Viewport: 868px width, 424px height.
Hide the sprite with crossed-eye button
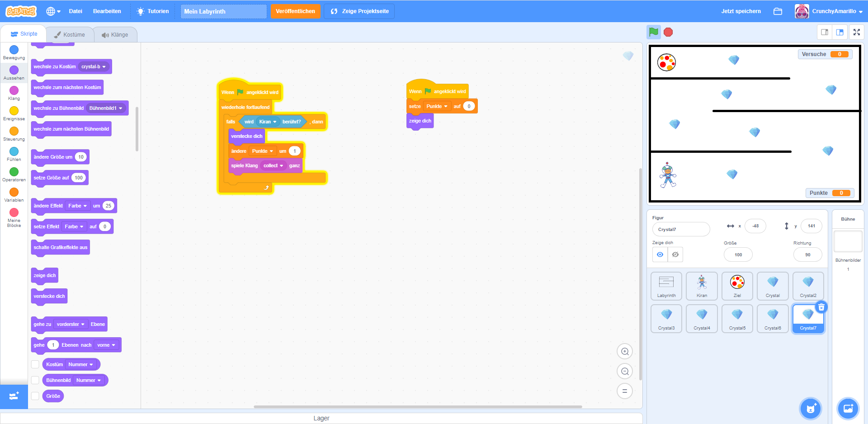coord(675,254)
